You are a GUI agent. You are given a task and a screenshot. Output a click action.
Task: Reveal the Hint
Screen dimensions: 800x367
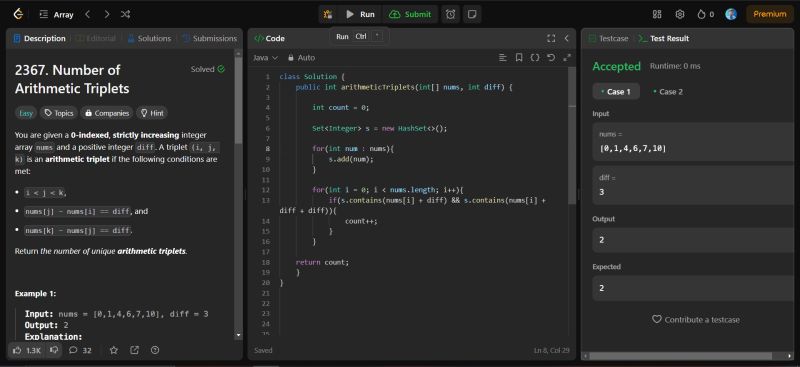[x=152, y=113]
